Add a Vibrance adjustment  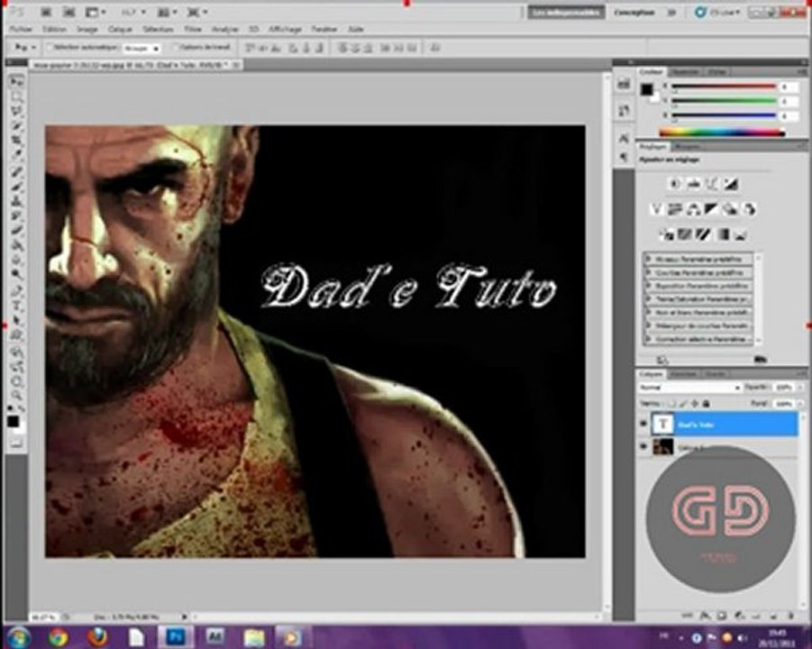[x=656, y=209]
